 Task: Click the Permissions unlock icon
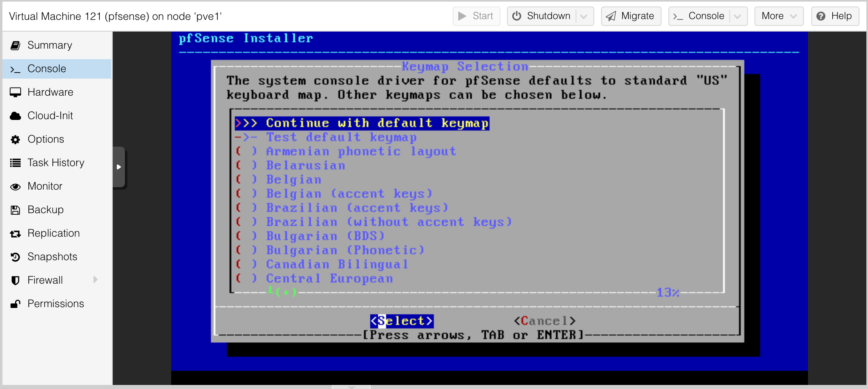pyautogui.click(x=15, y=304)
